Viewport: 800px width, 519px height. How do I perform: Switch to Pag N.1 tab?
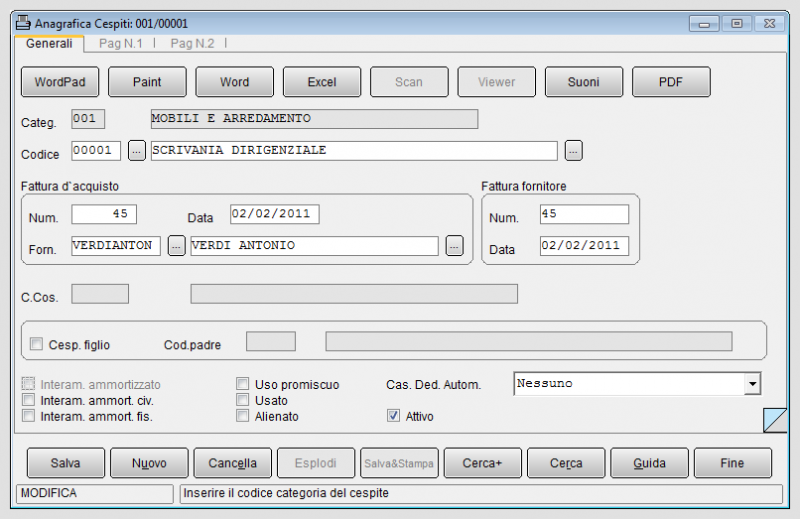click(121, 43)
